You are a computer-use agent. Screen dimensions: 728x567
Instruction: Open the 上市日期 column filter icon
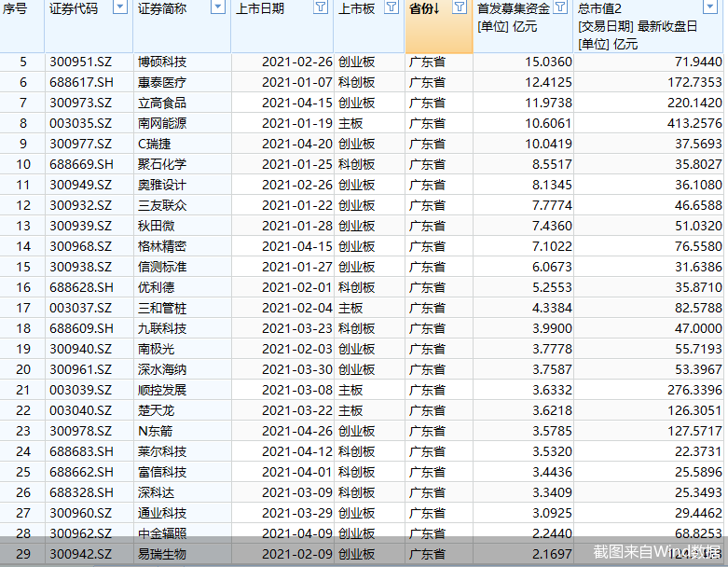coord(321,7)
